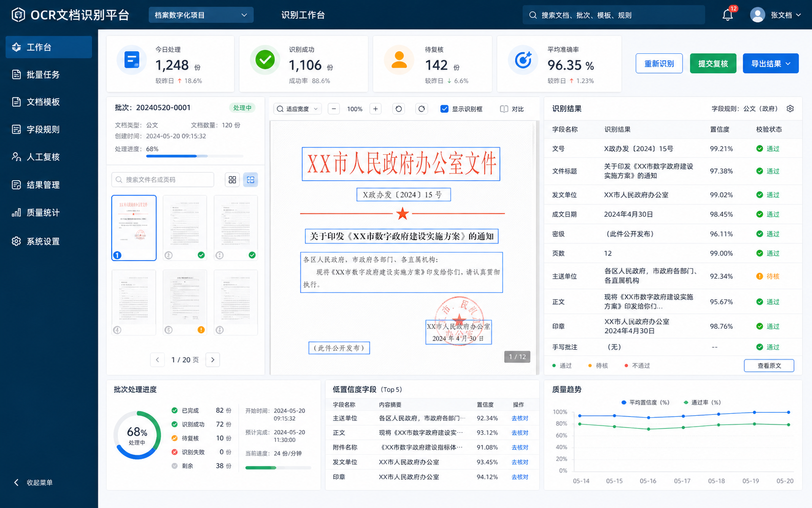
Task: Select page 1 document thumbnail
Action: 134,228
